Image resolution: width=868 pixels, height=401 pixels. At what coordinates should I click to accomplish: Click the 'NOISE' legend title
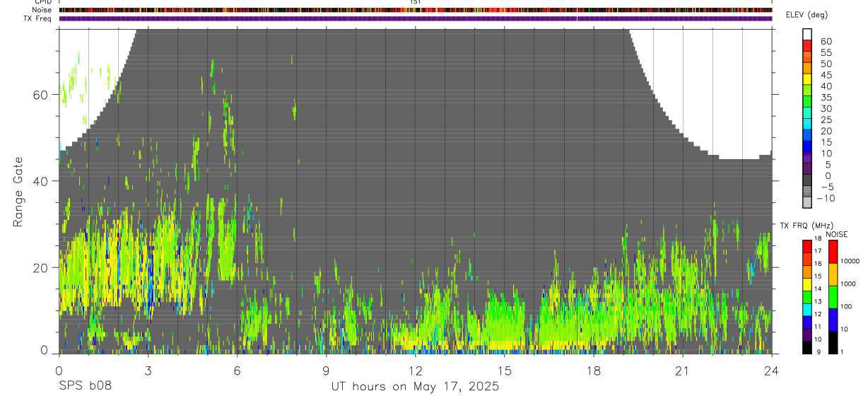coord(837,234)
